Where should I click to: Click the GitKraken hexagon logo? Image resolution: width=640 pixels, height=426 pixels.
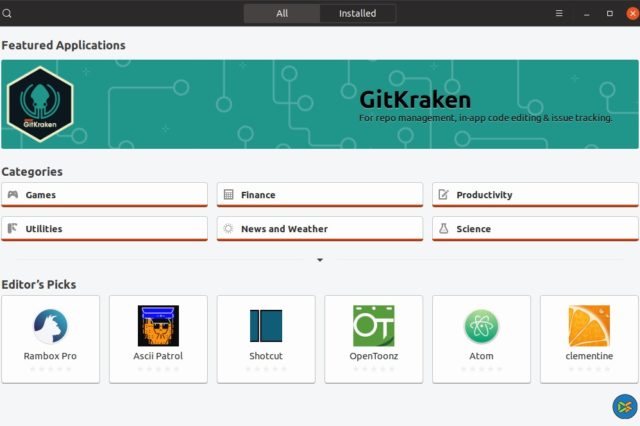click(x=40, y=104)
